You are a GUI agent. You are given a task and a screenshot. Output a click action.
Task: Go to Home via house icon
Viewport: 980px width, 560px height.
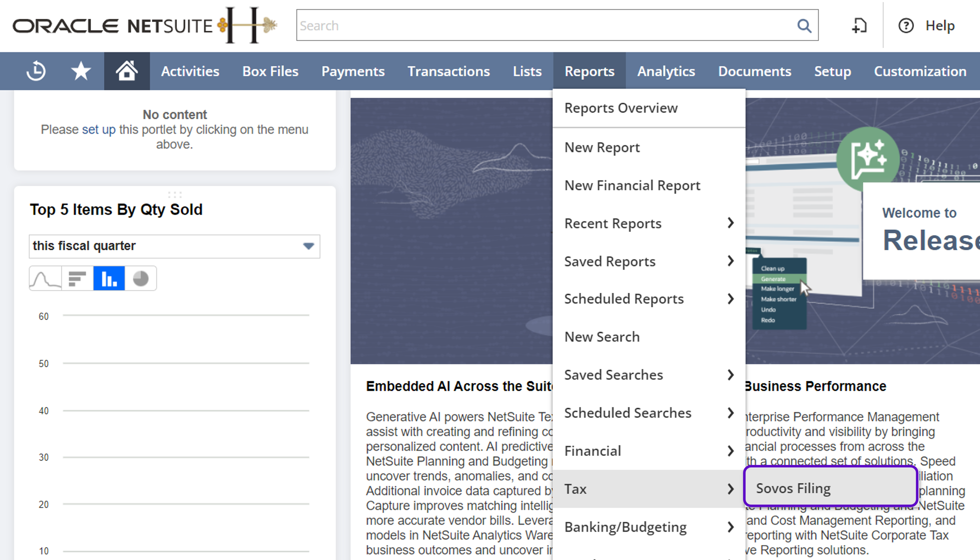127,71
